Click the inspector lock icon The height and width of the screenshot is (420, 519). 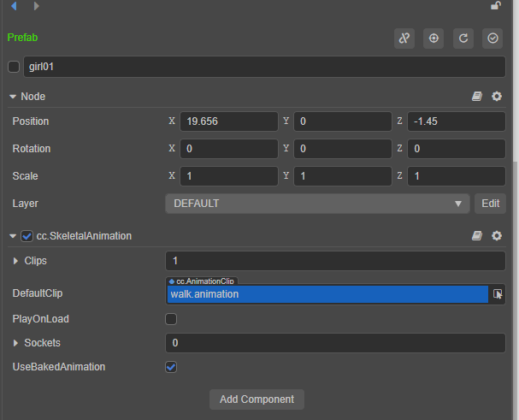pos(496,6)
